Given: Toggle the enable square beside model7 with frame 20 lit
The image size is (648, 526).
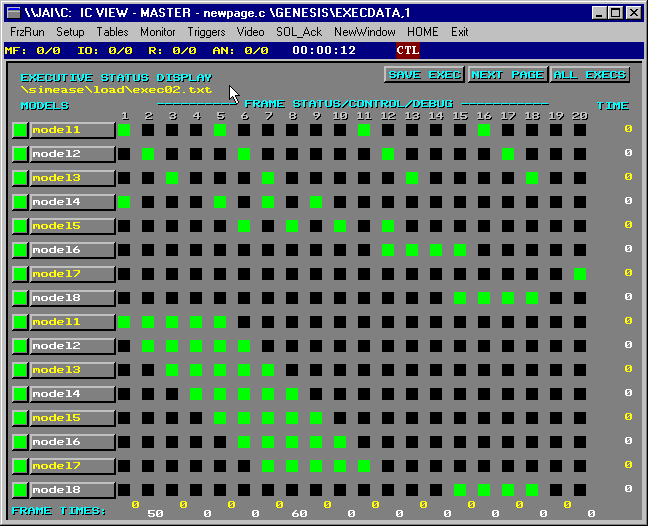Looking at the screenshot, I should pyautogui.click(x=20, y=274).
